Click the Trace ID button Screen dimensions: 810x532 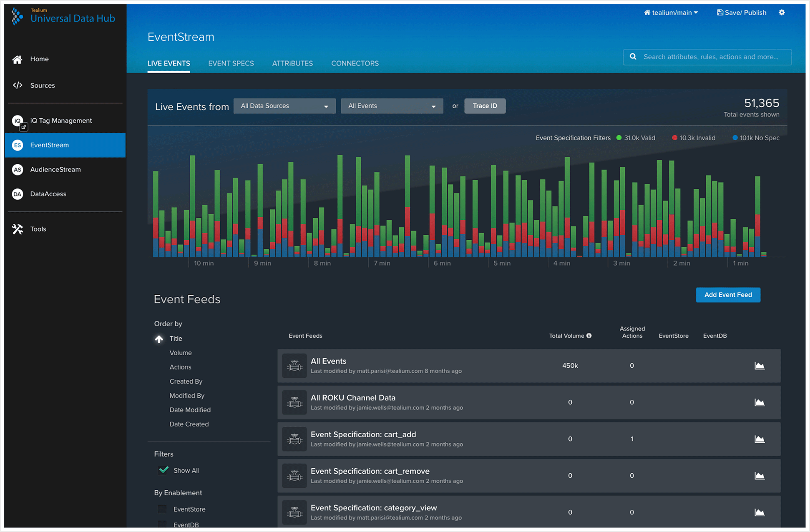click(x=485, y=106)
